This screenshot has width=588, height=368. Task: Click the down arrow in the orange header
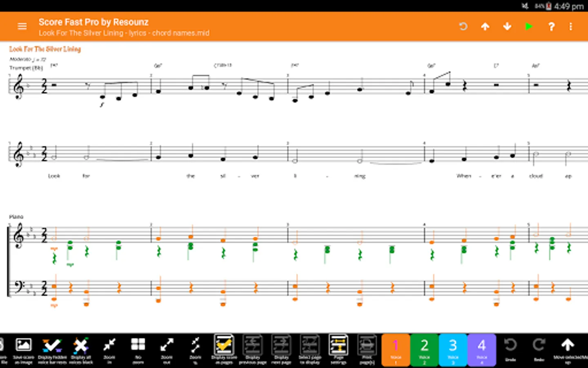(x=507, y=27)
